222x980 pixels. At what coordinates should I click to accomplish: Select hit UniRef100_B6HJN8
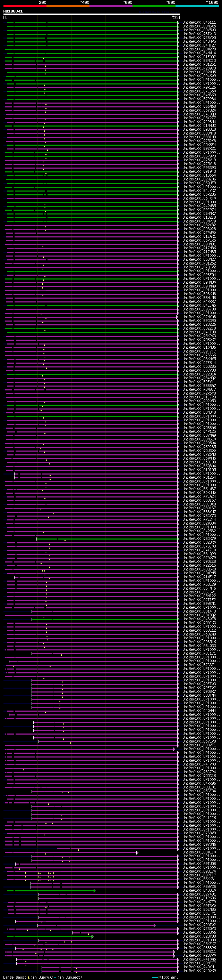[x=199, y=298]
